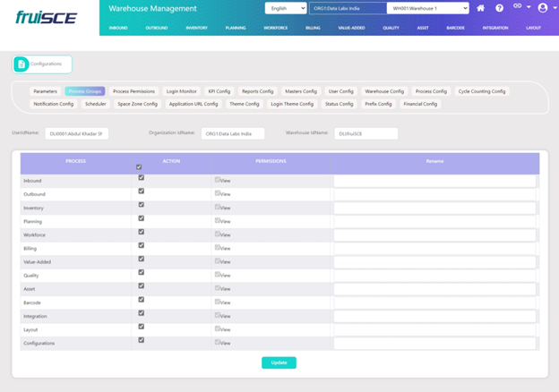
Task: Click the Home icon in header
Action: click(481, 8)
